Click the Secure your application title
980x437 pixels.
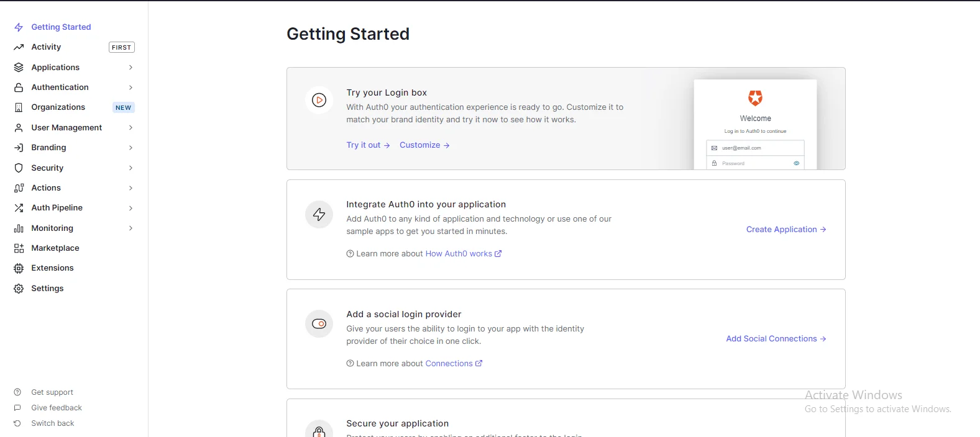click(x=398, y=423)
